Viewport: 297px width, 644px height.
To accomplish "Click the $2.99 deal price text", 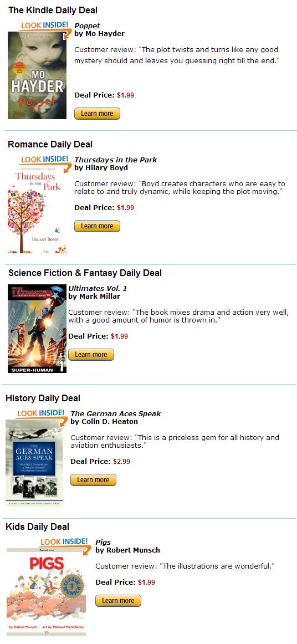I will tap(121, 461).
